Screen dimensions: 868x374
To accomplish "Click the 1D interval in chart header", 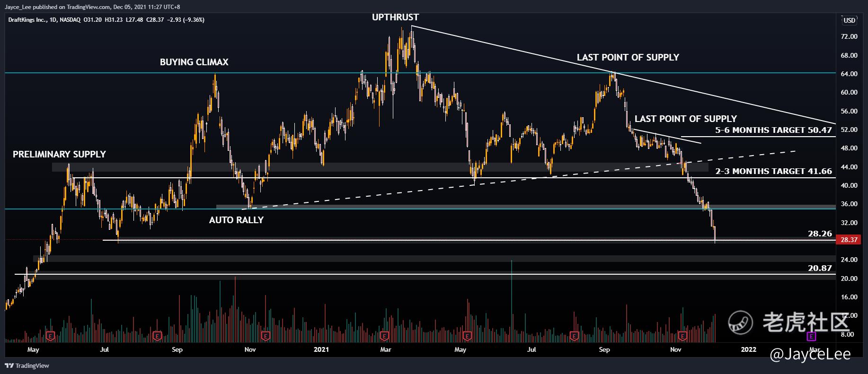I will [53, 20].
